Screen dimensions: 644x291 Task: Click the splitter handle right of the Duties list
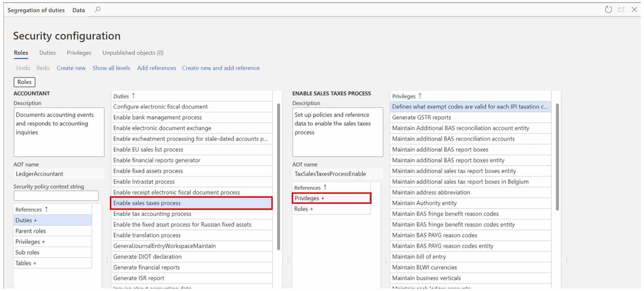[x=288, y=260]
